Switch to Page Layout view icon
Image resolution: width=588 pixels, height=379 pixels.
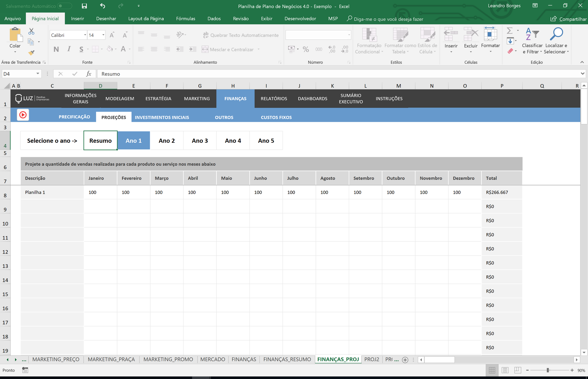point(505,370)
